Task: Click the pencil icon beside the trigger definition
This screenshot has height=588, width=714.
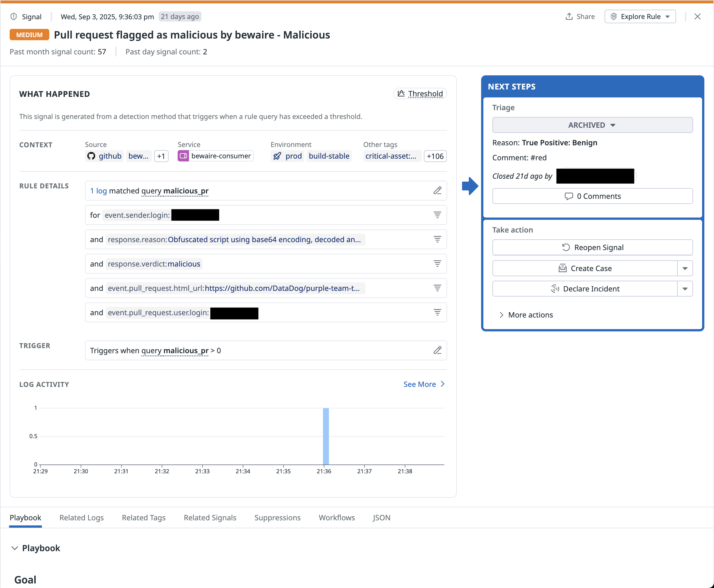Action: pos(437,350)
